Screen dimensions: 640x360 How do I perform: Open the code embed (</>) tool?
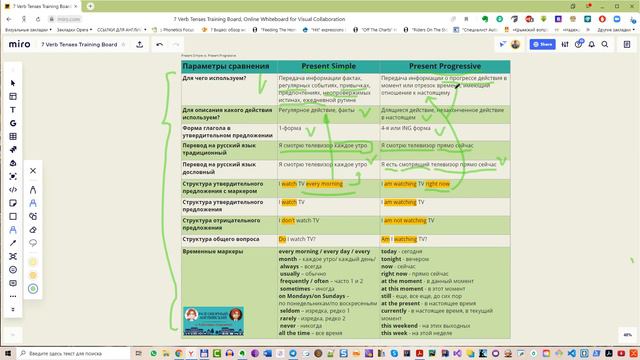13,189
